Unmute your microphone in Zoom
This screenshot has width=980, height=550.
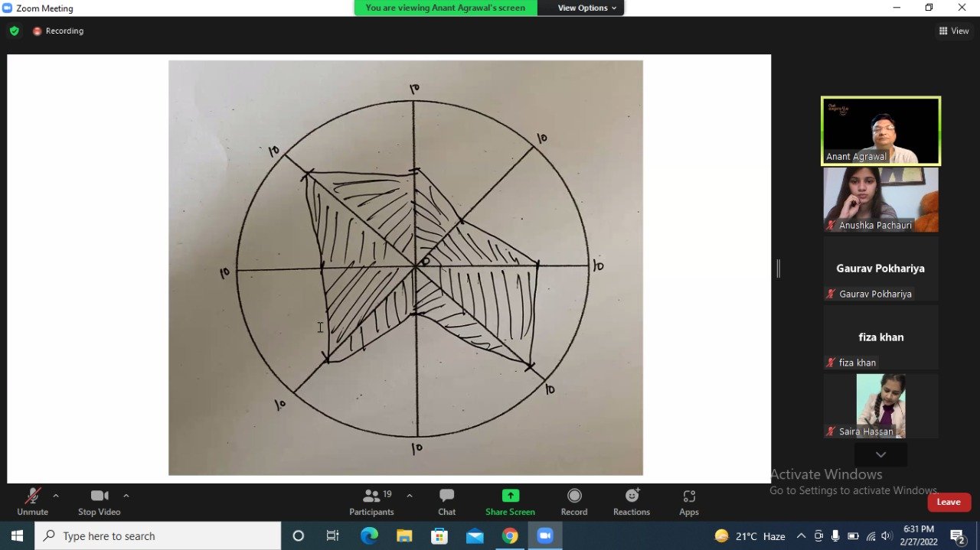tap(32, 502)
